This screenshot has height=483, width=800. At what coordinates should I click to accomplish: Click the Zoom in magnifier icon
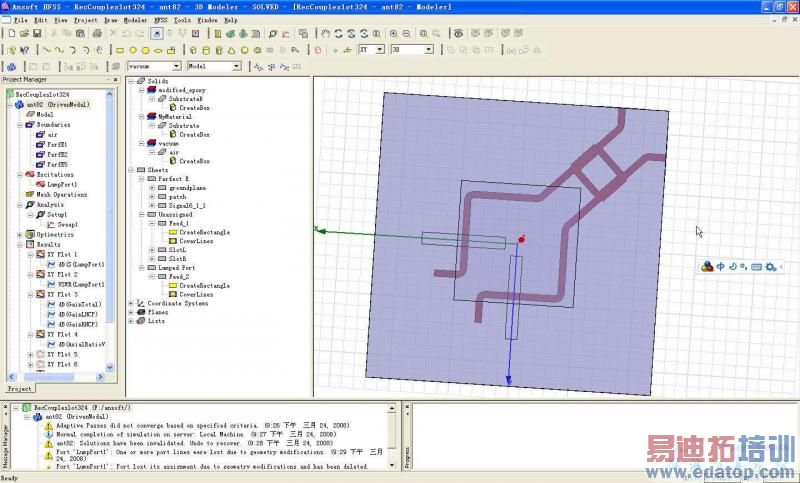click(x=393, y=33)
